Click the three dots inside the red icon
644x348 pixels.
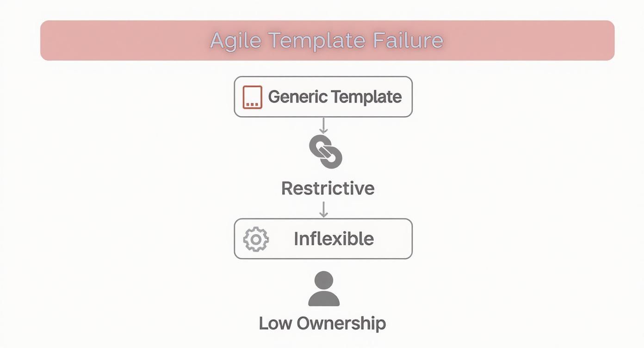[252, 104]
